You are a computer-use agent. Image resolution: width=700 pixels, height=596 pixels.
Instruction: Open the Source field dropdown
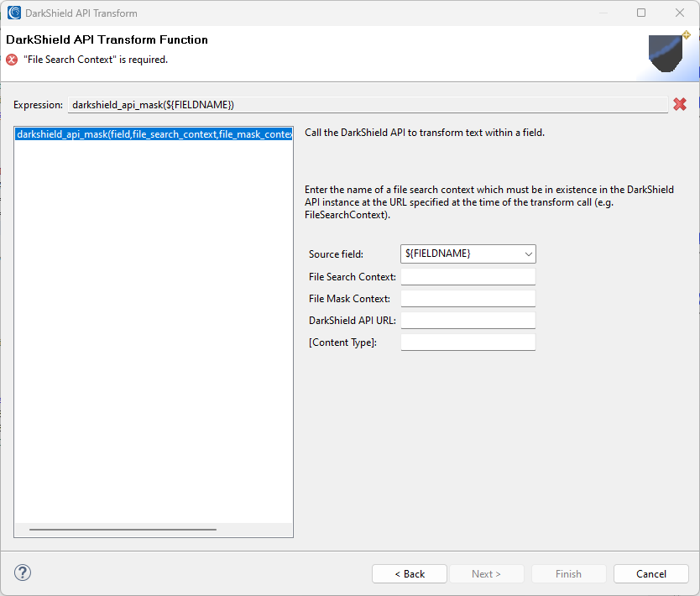coord(468,254)
